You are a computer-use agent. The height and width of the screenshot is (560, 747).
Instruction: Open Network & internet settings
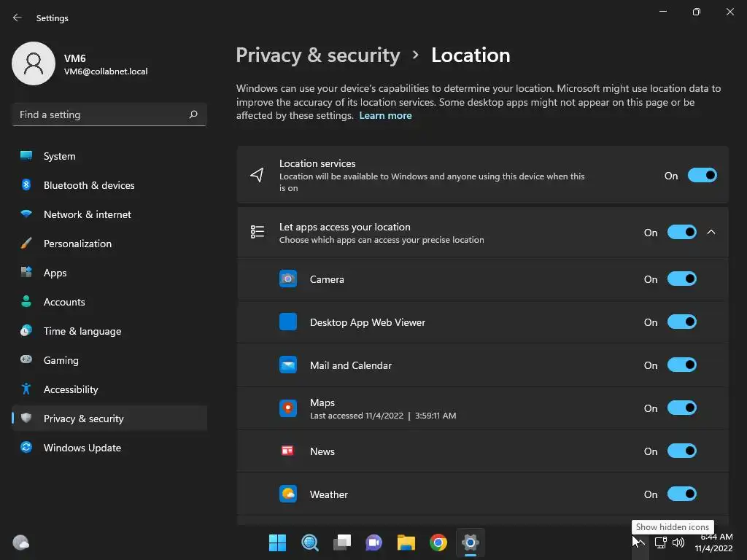tap(88, 214)
